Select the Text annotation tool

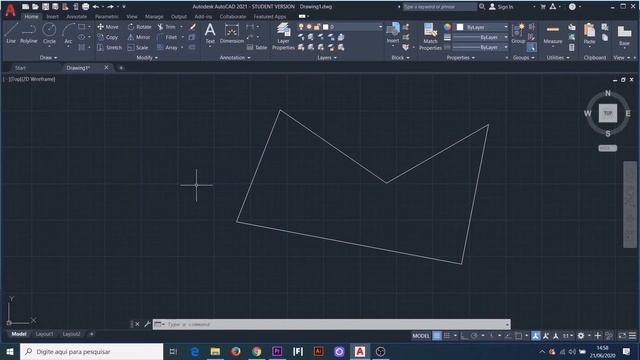point(210,33)
